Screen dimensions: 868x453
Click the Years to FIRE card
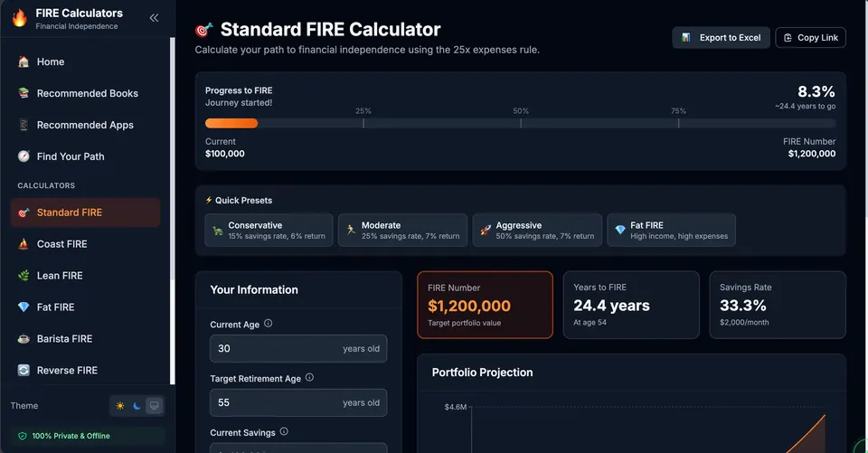pyautogui.click(x=631, y=305)
